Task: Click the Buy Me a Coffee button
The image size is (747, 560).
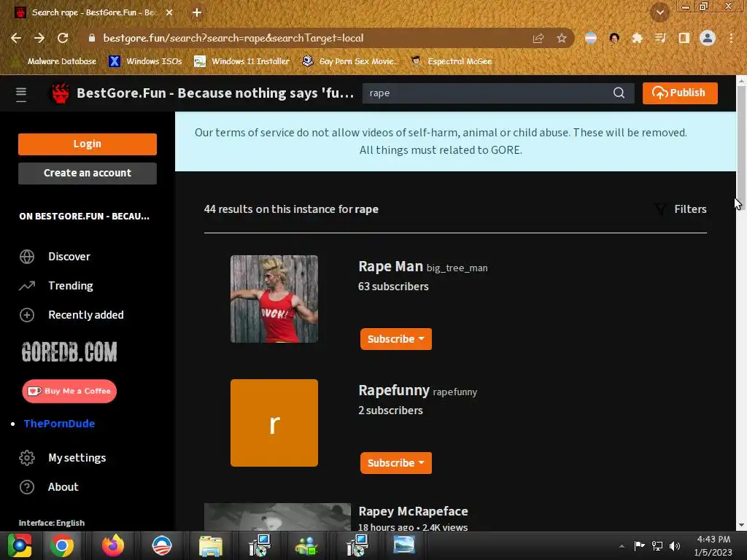Action: 69,391
